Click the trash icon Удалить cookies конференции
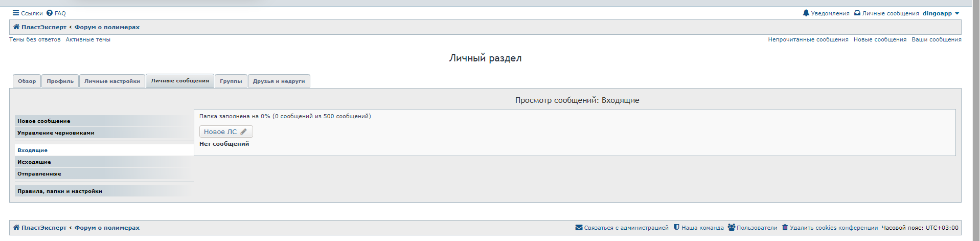Image resolution: width=980 pixels, height=241 pixels. [785, 228]
